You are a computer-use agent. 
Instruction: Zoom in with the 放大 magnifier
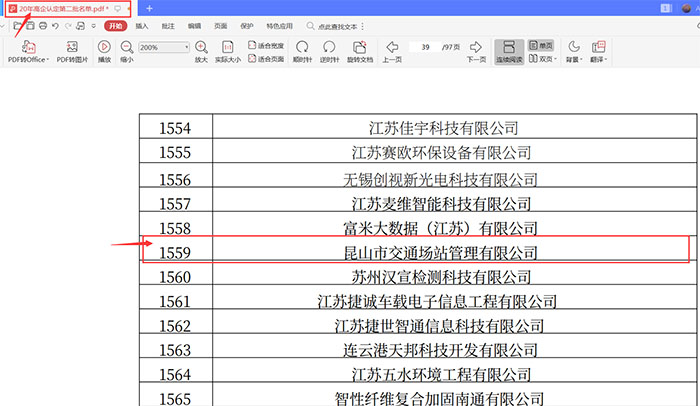click(201, 47)
